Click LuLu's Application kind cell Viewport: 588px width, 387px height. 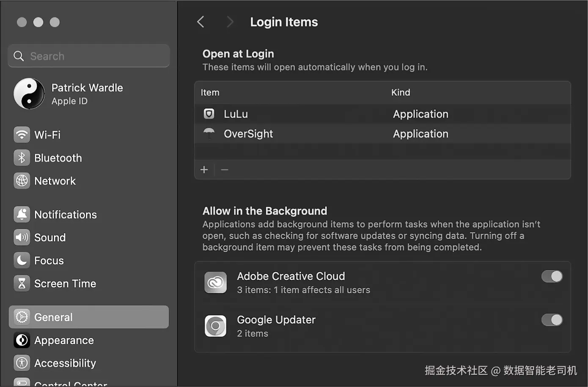420,114
